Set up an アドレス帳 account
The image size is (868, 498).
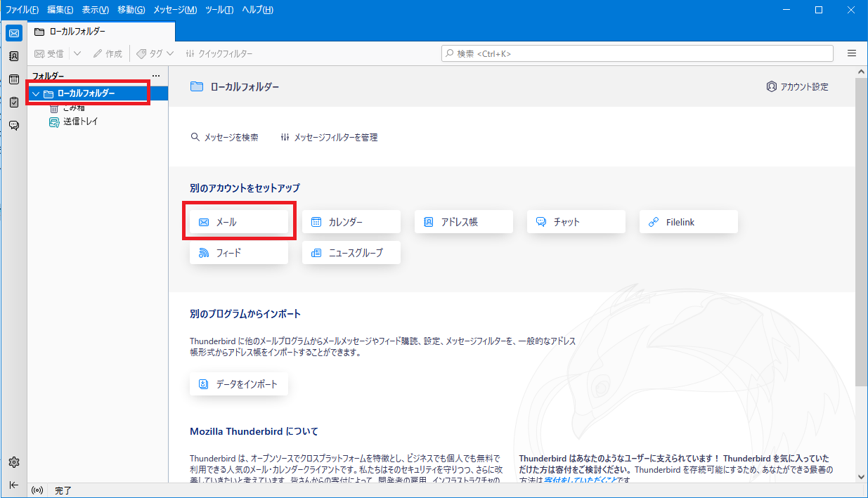464,222
